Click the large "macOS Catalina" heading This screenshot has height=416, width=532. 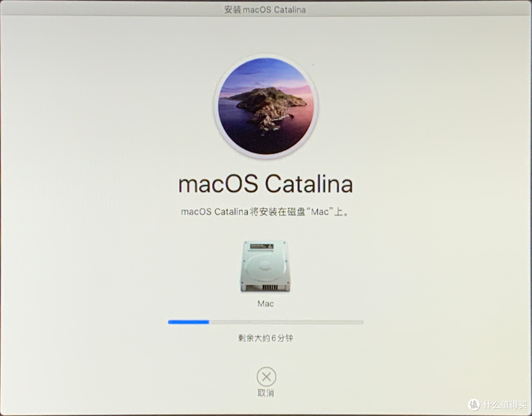[x=266, y=184]
